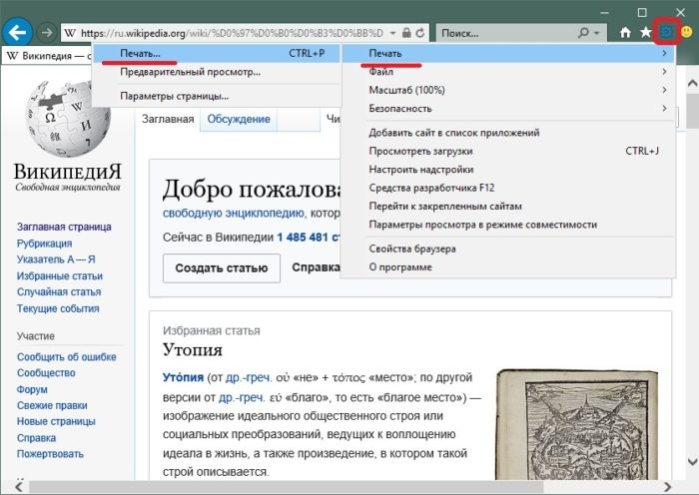699x495 pixels.
Task: Refresh the page with the reload icon
Action: [x=420, y=33]
